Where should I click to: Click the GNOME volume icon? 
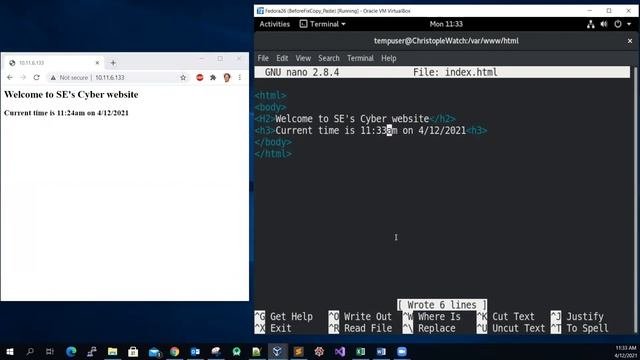click(x=604, y=24)
